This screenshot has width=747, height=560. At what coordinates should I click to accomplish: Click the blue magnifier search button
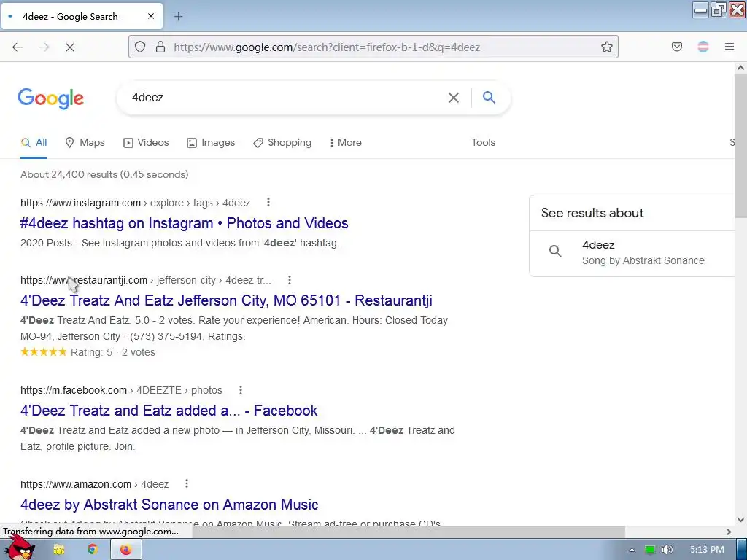pos(489,97)
